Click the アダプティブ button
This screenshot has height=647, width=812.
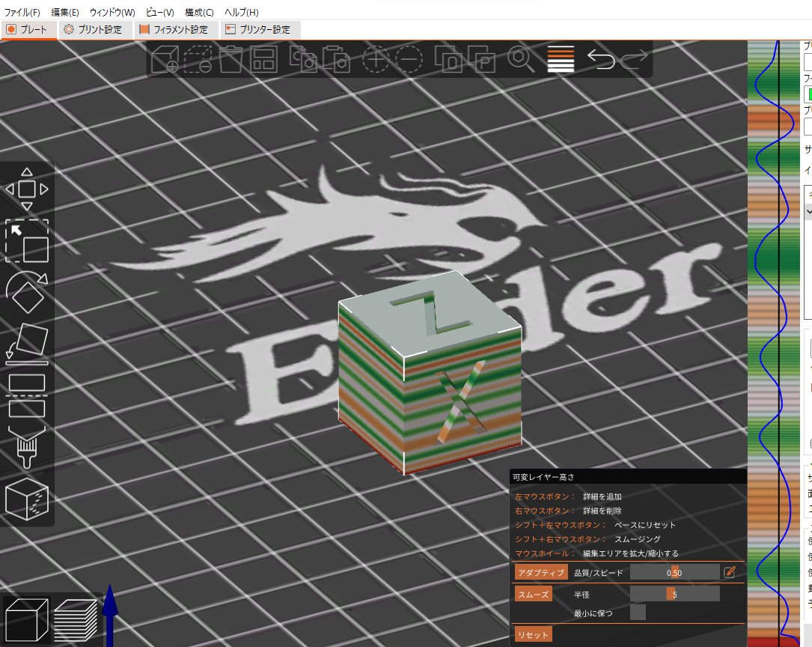[x=541, y=572]
